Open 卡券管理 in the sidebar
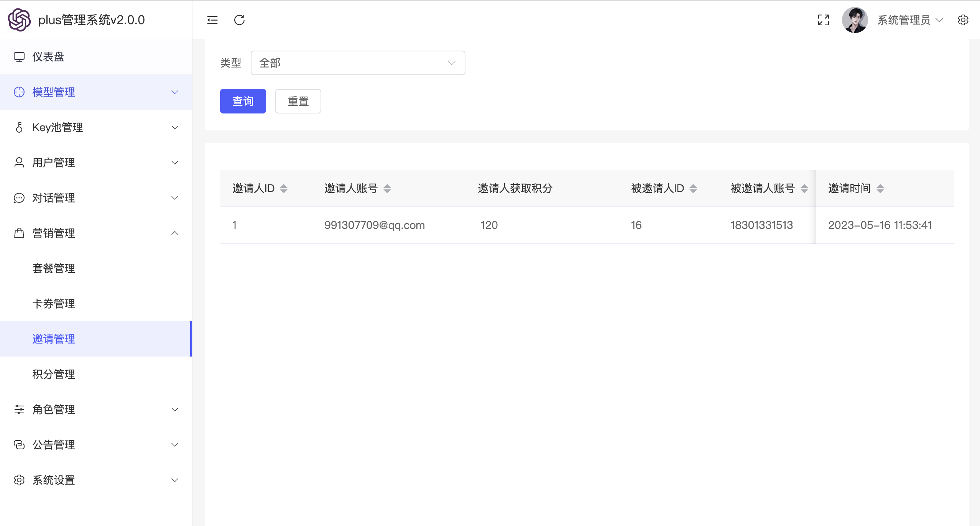980x526 pixels. pyautogui.click(x=54, y=304)
